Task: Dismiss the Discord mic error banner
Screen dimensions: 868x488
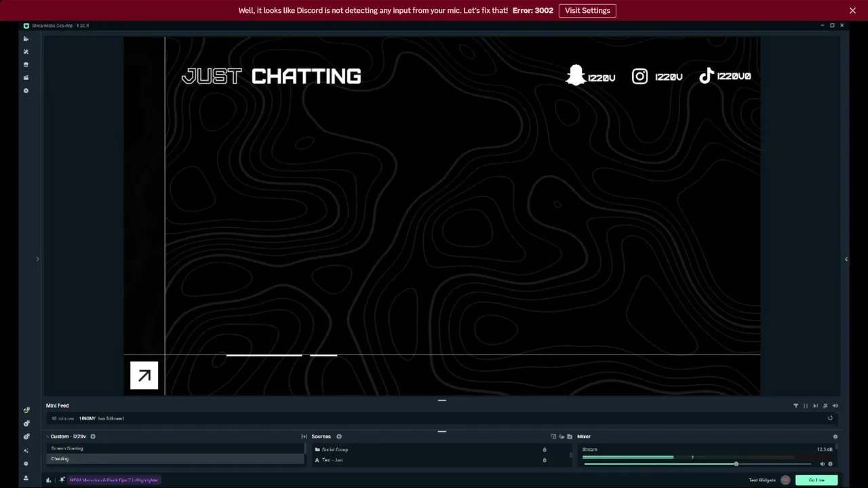Action: click(x=852, y=10)
